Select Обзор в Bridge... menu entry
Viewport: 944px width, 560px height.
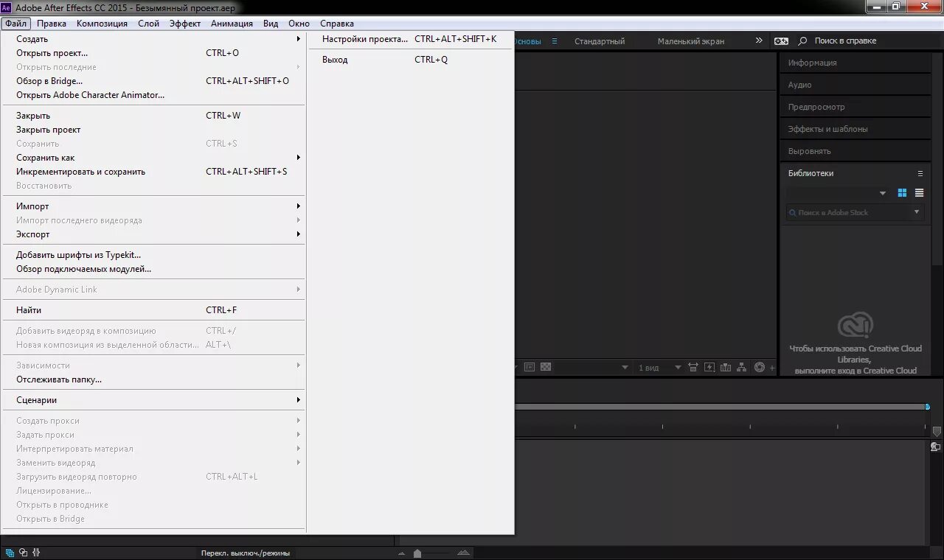[x=154, y=81]
